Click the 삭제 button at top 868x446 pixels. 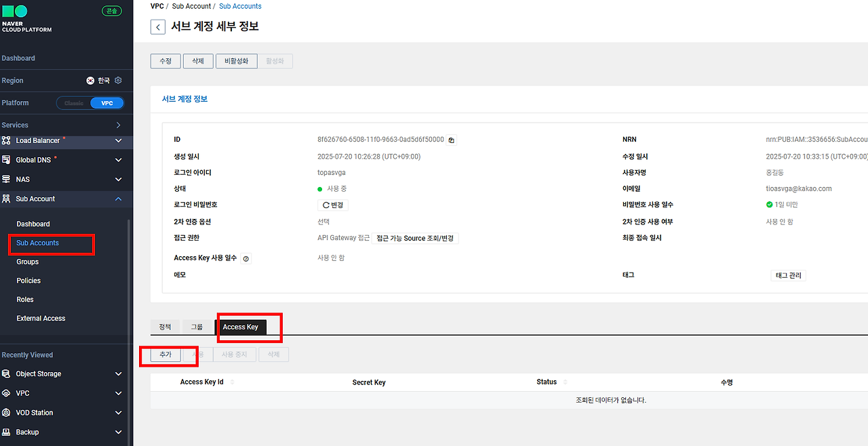click(198, 61)
